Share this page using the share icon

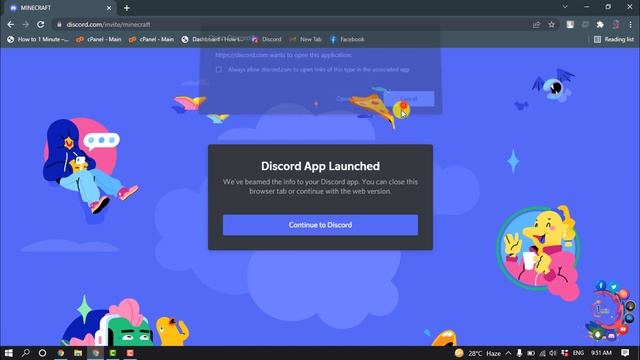coord(536,24)
